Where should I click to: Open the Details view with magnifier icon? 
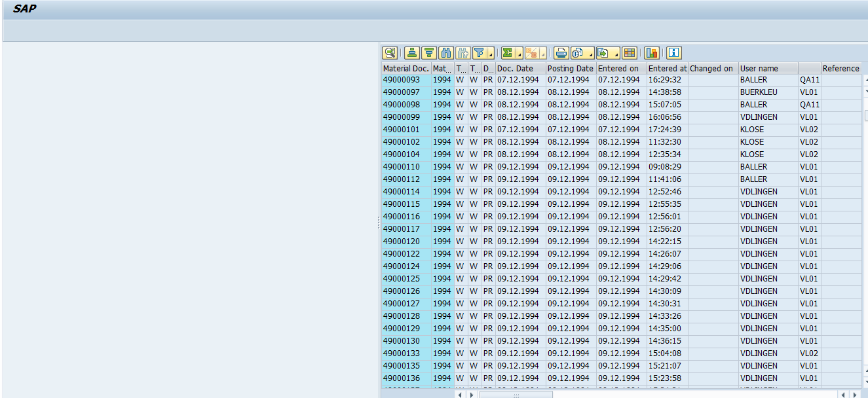(x=390, y=53)
